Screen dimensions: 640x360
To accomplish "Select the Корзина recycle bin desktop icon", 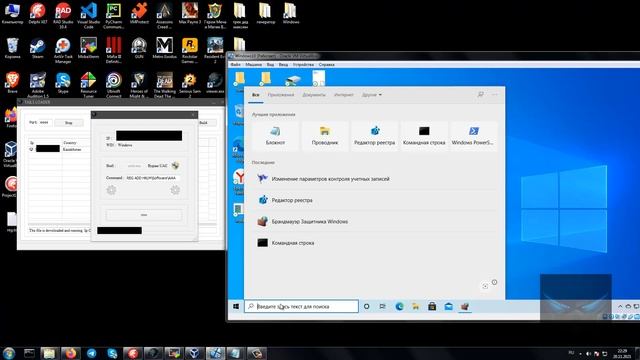I will click(12, 48).
